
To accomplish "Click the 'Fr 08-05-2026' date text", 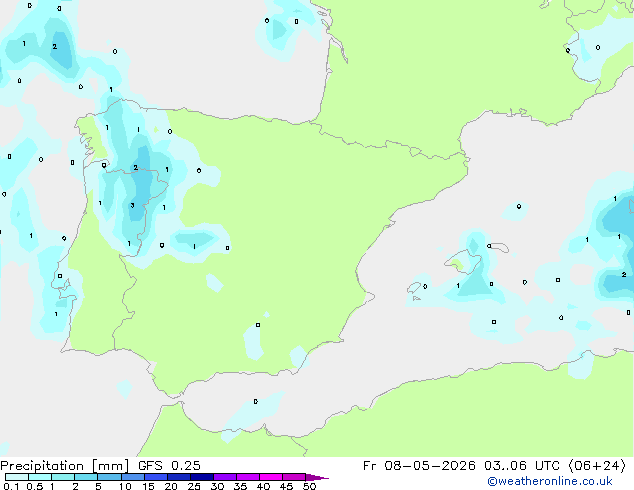I will (419, 466).
